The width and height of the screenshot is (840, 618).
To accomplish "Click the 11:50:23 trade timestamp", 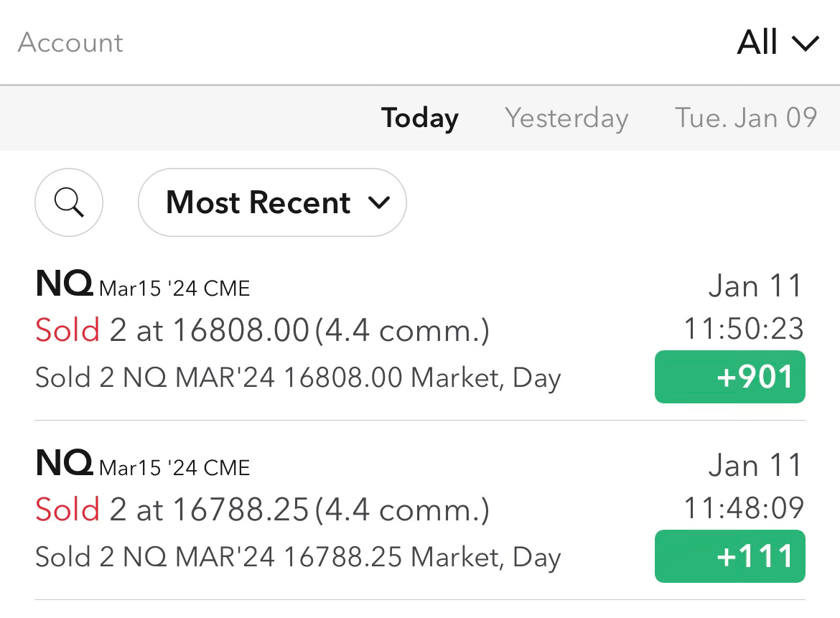I will coord(744,328).
